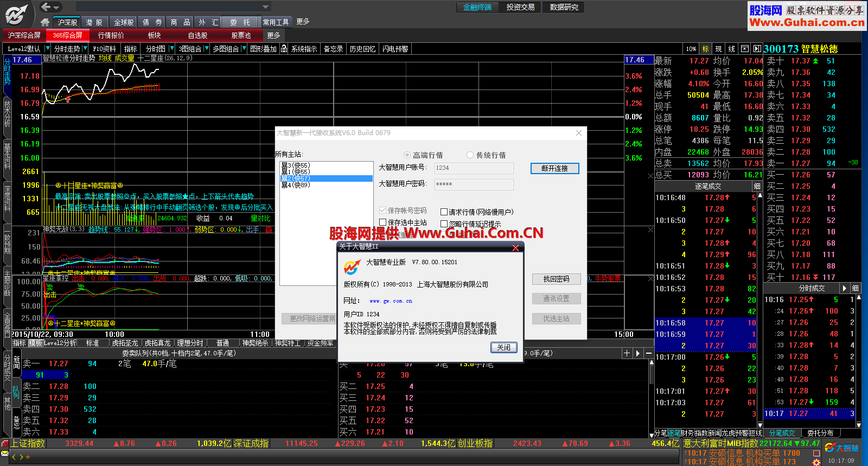Click the 大智慧用户密码 input field
This screenshot has width=868, height=466.
(474, 184)
